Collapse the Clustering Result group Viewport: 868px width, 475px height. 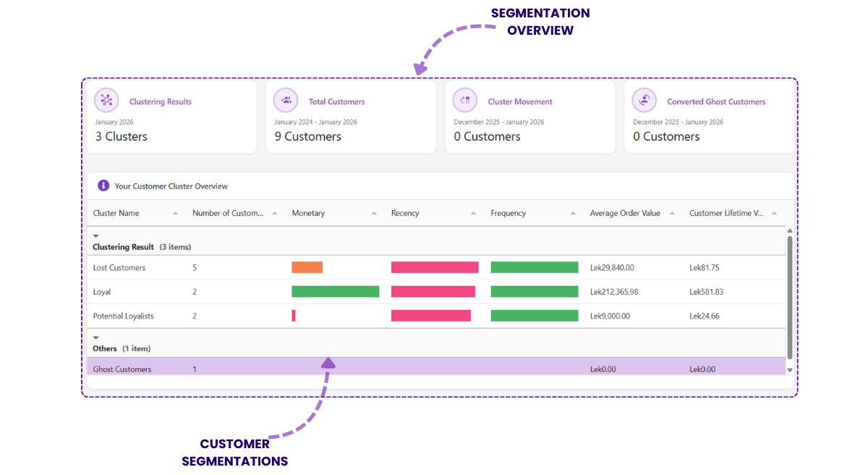(96, 235)
